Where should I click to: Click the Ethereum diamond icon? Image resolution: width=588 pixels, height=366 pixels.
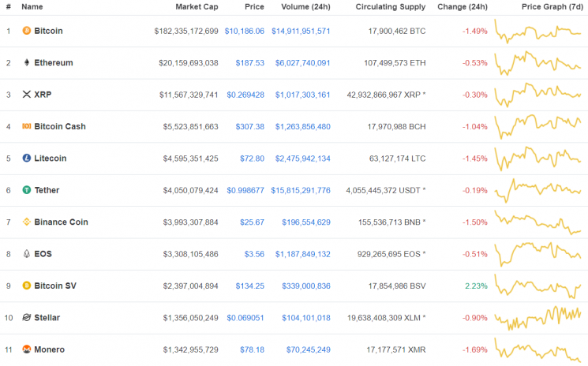click(26, 62)
